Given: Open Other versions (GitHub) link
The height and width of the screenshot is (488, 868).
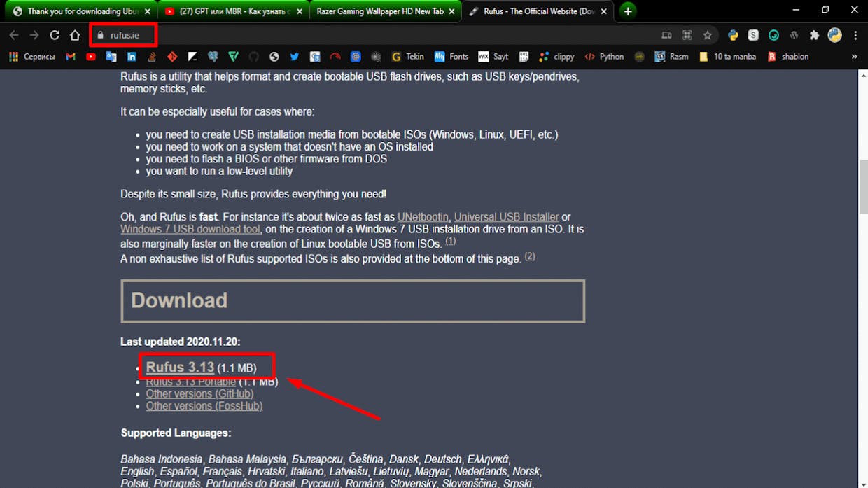Looking at the screenshot, I should pyautogui.click(x=199, y=393).
